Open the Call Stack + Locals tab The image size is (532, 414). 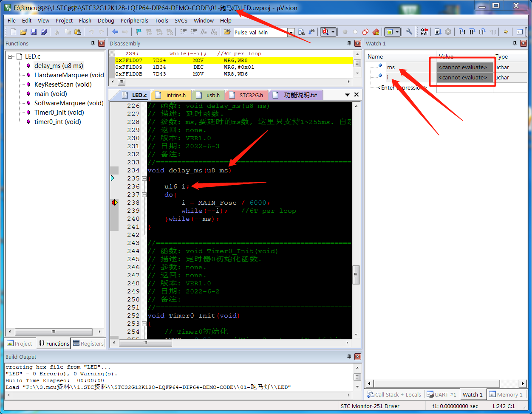pos(394,394)
